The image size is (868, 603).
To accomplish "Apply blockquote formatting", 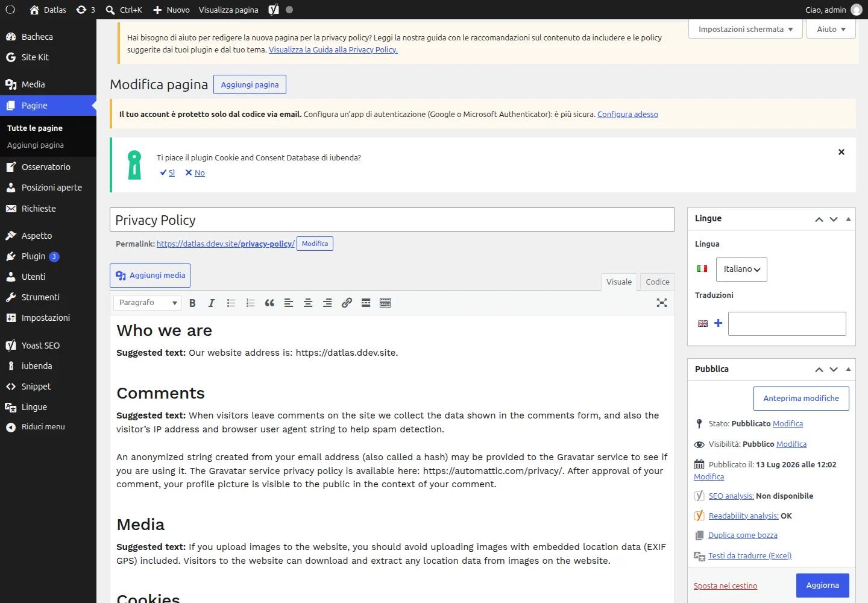I will 269,303.
